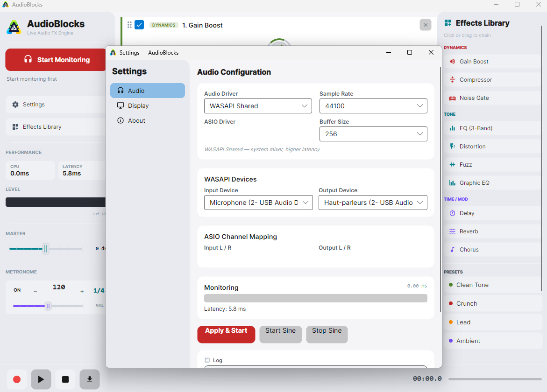Click the monitor icon beside Display

[x=121, y=105]
